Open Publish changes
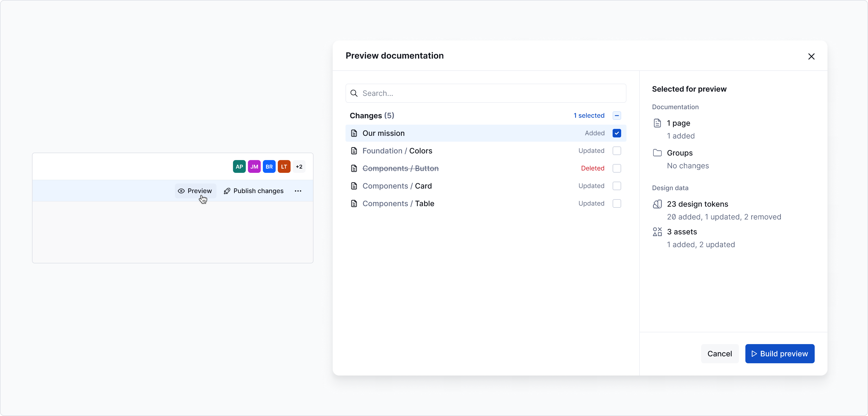Screen dimensions: 868x416 tap(258, 191)
